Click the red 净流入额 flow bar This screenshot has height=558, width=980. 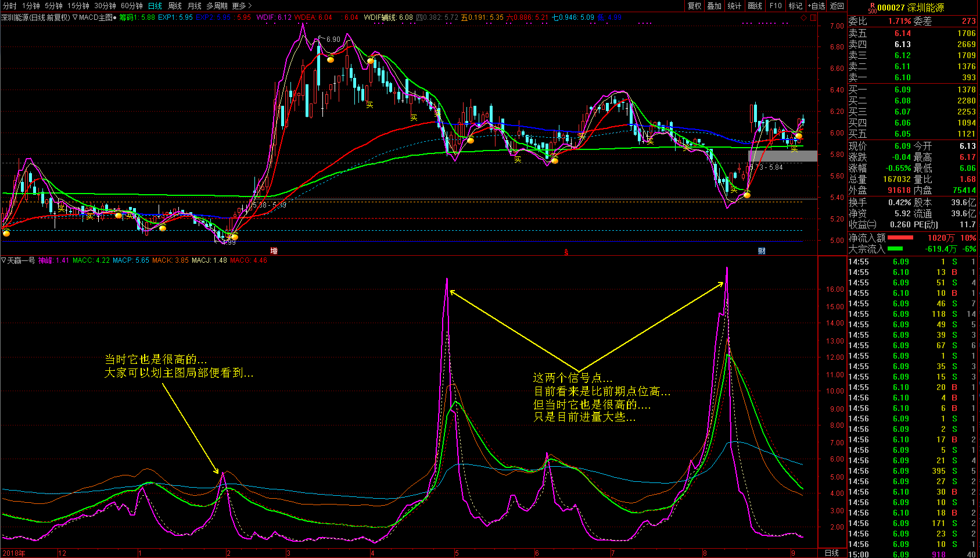point(900,238)
